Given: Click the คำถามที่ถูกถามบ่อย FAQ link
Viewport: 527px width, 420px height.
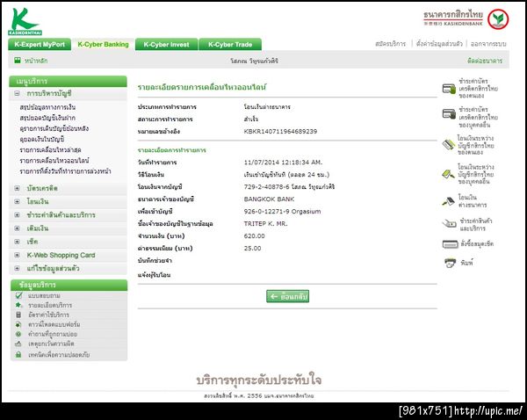Looking at the screenshot, I should pos(53,334).
